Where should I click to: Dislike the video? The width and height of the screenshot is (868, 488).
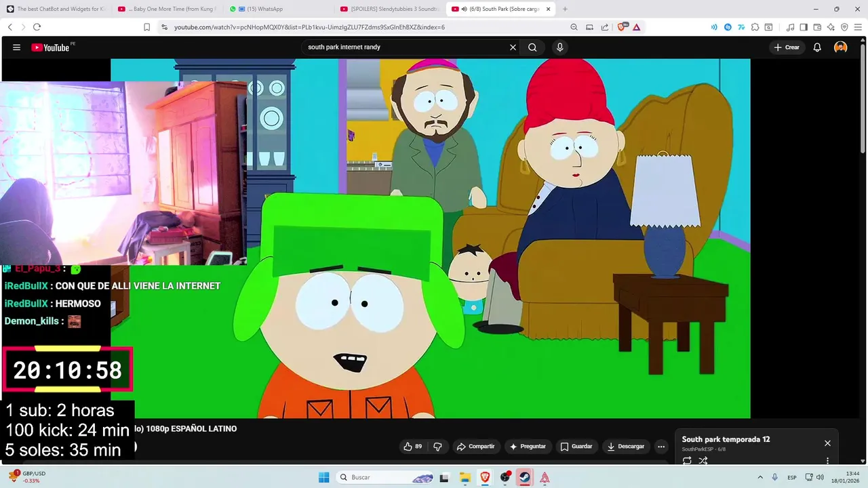pyautogui.click(x=437, y=447)
